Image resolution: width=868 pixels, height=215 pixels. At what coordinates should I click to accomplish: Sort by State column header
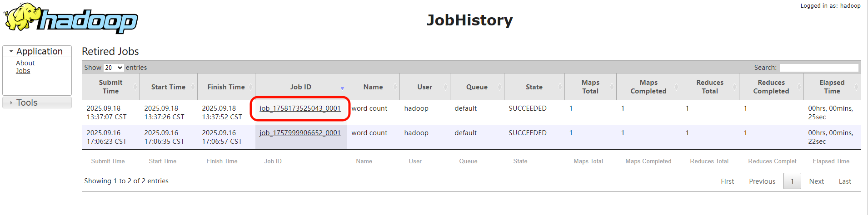534,87
